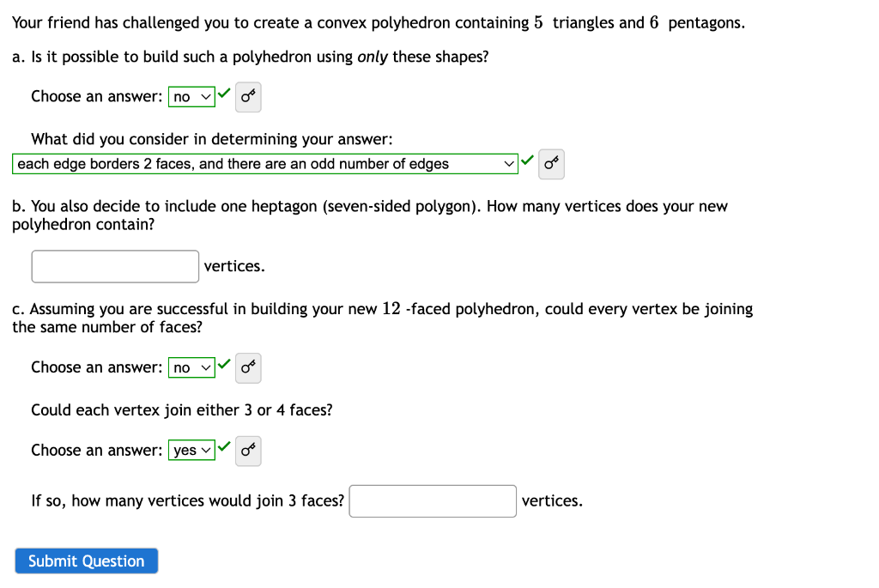
Task: Open the part a answer dropdown showing no
Action: click(x=191, y=97)
